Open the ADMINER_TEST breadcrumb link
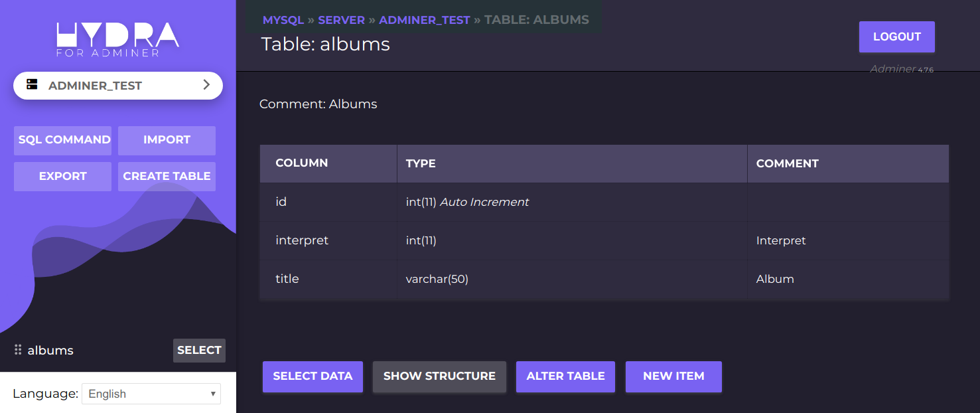980x413 pixels. click(x=424, y=19)
